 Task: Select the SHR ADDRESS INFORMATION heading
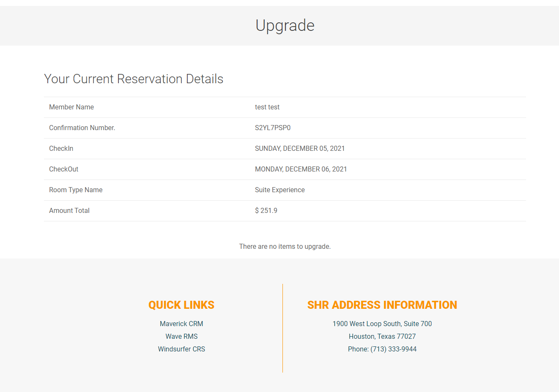point(382,305)
